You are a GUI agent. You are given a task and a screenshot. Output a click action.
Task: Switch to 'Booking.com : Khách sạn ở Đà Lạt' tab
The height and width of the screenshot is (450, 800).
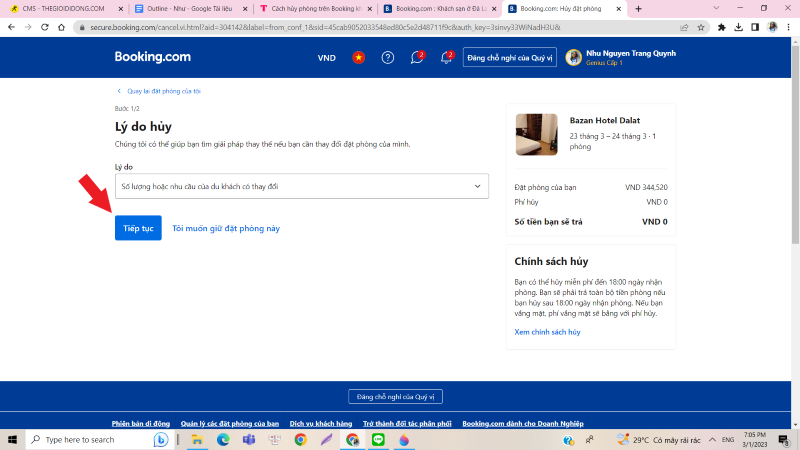[439, 9]
